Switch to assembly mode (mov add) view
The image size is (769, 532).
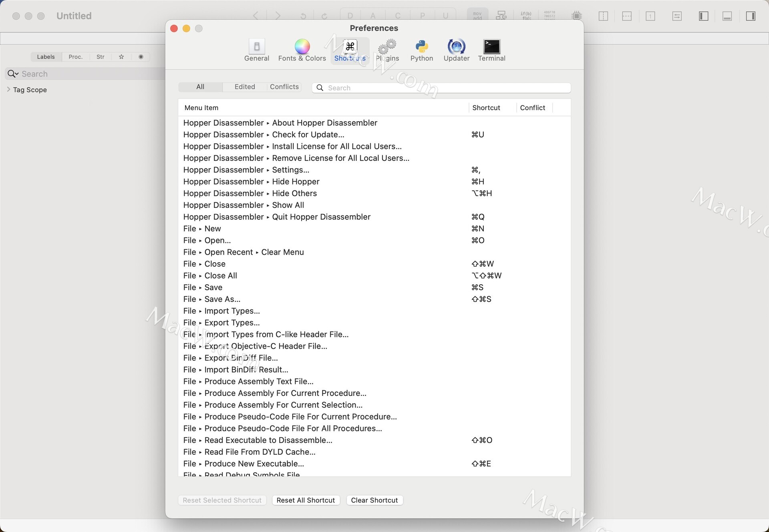[x=477, y=16]
